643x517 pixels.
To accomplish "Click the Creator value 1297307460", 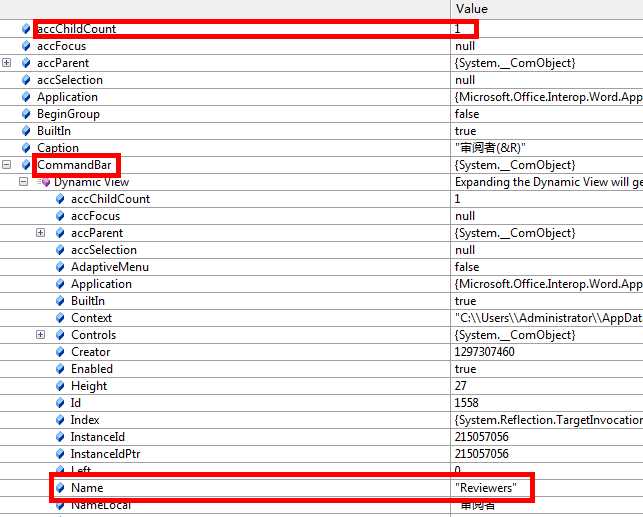I will (484, 352).
